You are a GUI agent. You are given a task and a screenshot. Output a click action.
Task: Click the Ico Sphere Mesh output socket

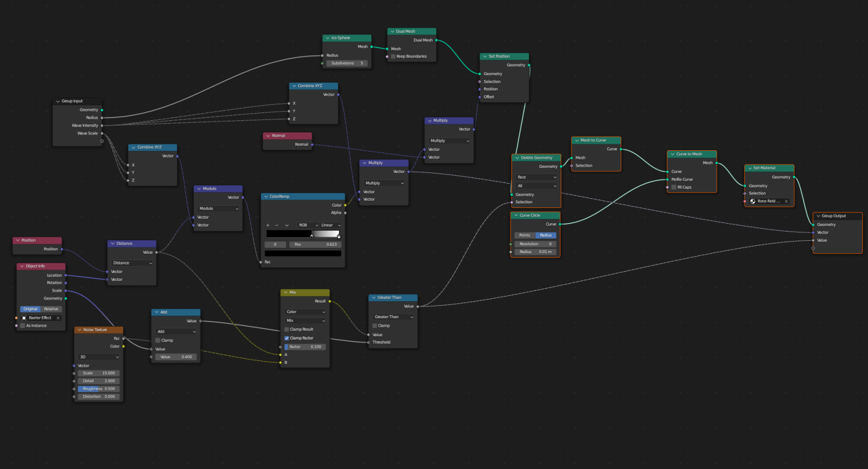coord(371,47)
